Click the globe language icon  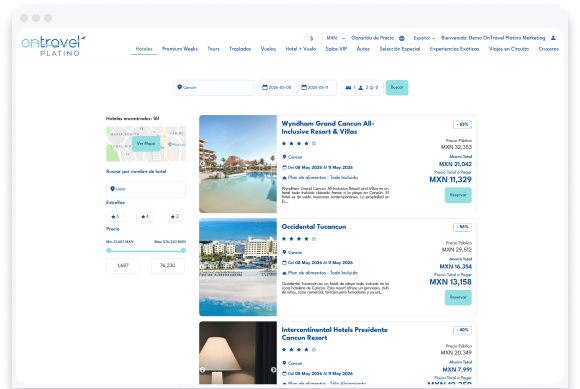402,38
